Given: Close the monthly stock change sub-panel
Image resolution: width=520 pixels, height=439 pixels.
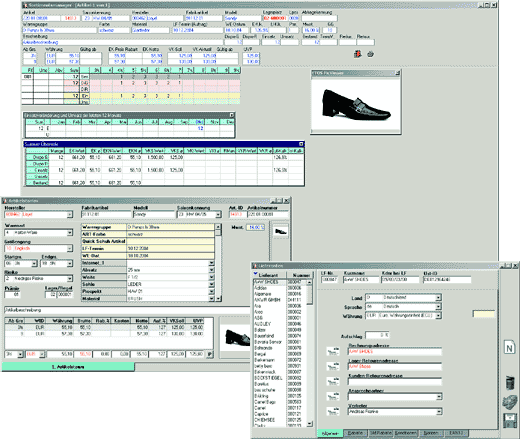Looking at the screenshot, I should 232,115.
